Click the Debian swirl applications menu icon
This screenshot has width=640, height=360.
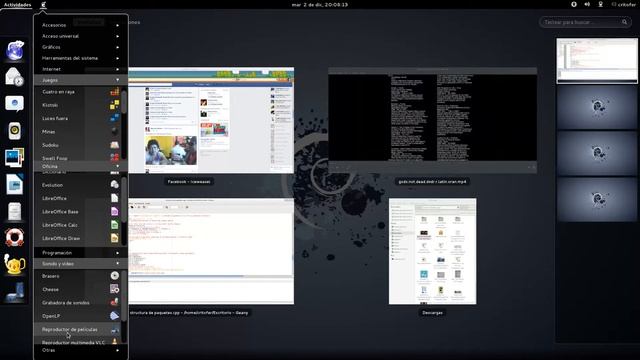coord(43,4)
